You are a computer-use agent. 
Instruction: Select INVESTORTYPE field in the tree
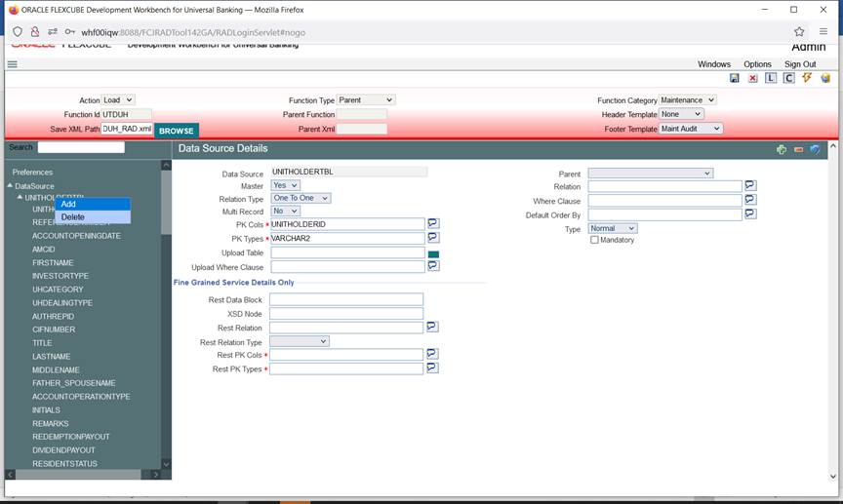(60, 276)
